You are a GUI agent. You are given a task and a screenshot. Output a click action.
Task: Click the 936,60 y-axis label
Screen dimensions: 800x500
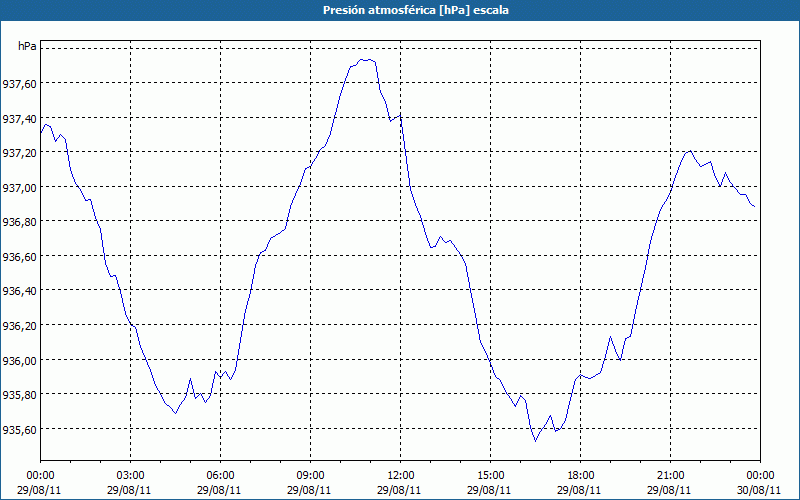pos(19,257)
